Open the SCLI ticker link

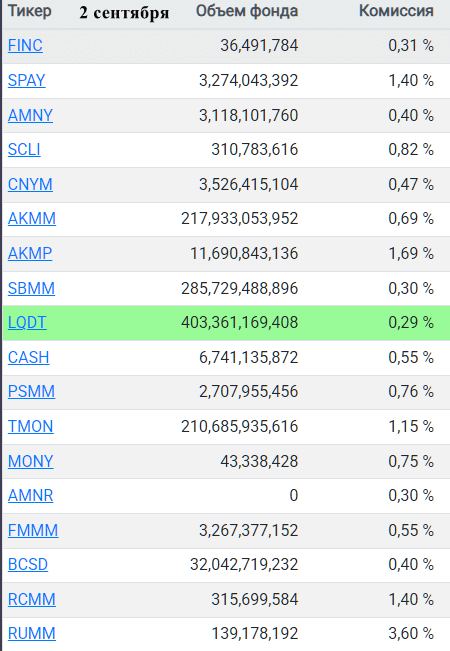click(x=24, y=149)
